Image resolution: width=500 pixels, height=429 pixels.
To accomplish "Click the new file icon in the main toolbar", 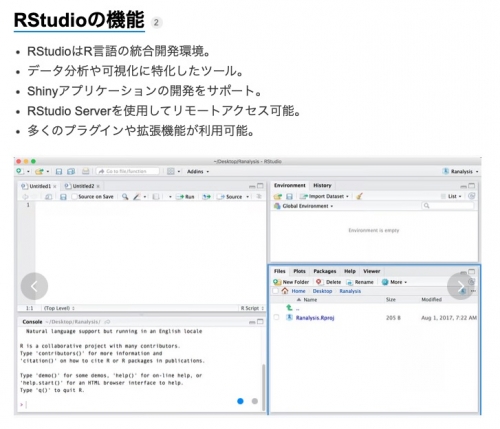I will tap(20, 171).
